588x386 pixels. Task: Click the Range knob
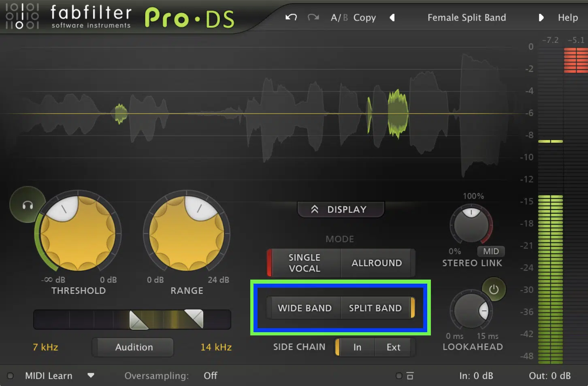pyautogui.click(x=187, y=233)
